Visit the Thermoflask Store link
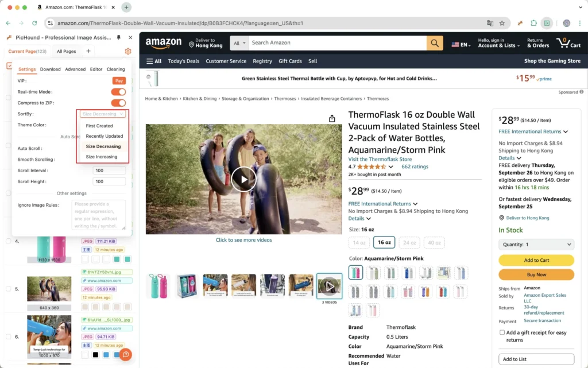Screen dimensions: 588x368 pos(380,159)
